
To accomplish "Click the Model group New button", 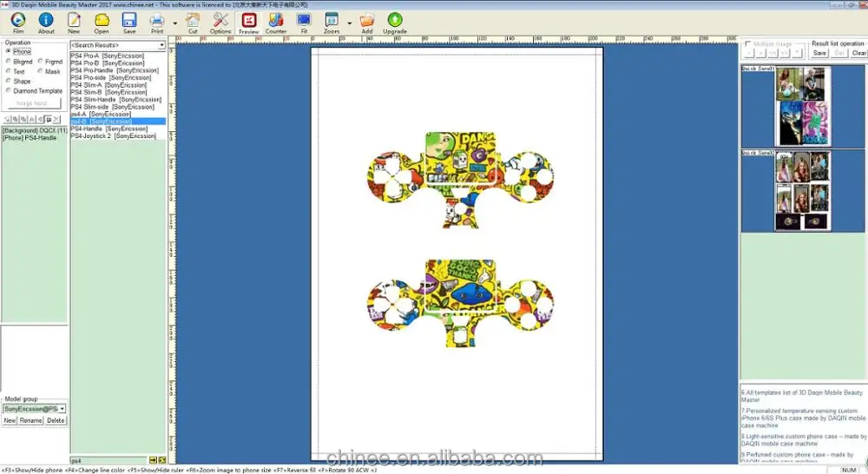I will tap(10, 421).
